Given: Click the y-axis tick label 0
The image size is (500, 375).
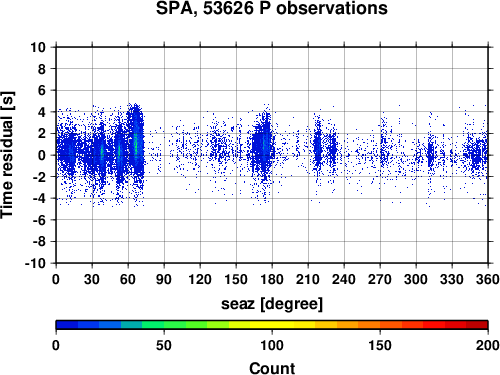Looking at the screenshot, I should 42,155.
